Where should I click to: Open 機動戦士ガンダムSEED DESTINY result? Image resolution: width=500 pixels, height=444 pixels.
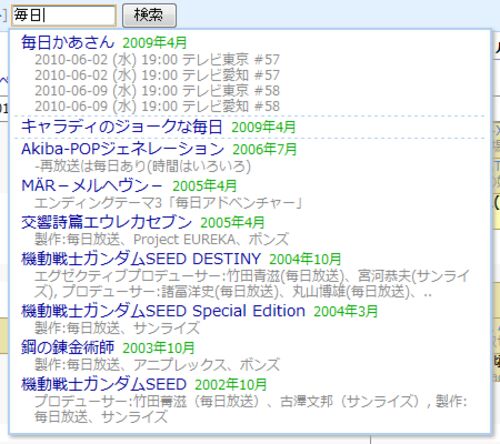click(141, 259)
